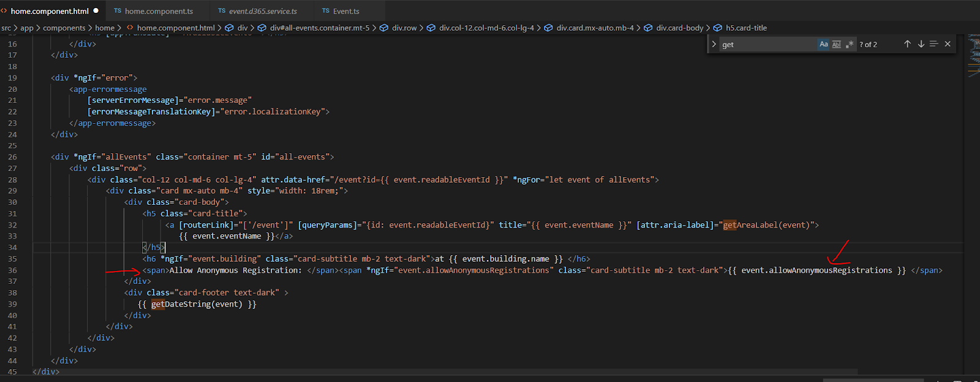Click 'div#all-events.container.mt-5' breadcrumb
Viewport: 980px width, 382px height.
pos(320,28)
